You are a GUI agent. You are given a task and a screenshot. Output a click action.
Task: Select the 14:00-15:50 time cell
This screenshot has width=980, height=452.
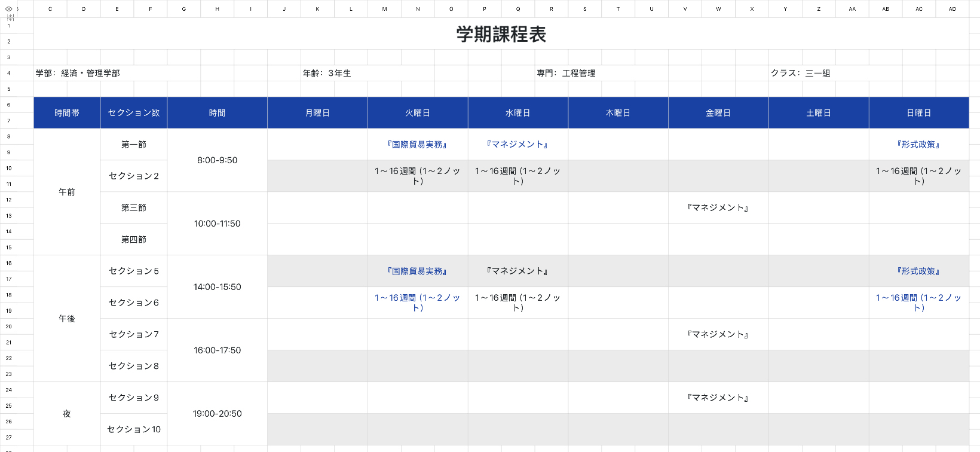coord(218,287)
